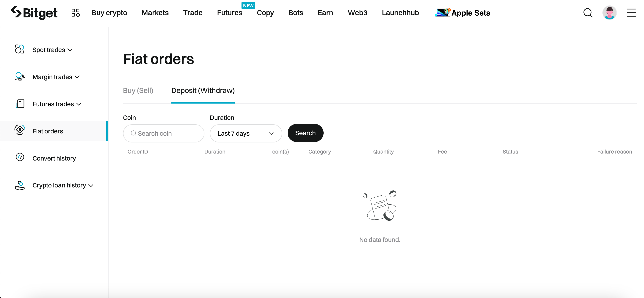
Task: Click the Search button for fiat orders
Action: (305, 133)
